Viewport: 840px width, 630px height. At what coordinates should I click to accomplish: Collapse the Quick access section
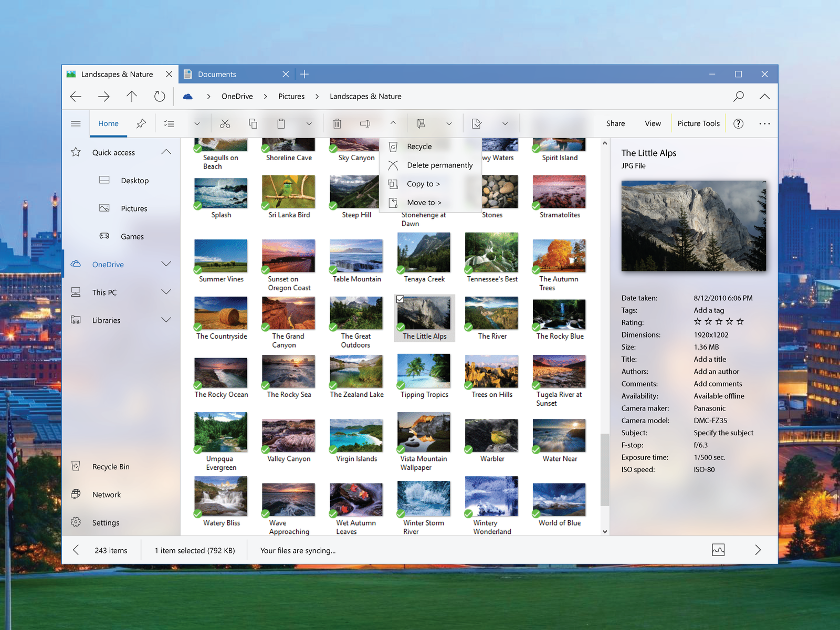point(166,152)
